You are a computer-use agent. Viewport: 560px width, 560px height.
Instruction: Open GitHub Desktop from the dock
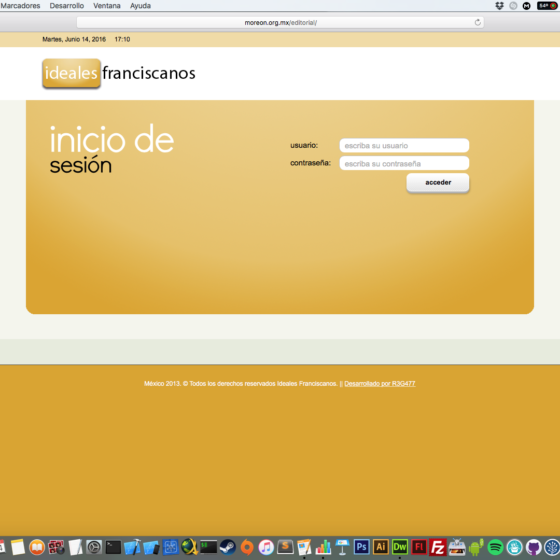[x=534, y=547]
